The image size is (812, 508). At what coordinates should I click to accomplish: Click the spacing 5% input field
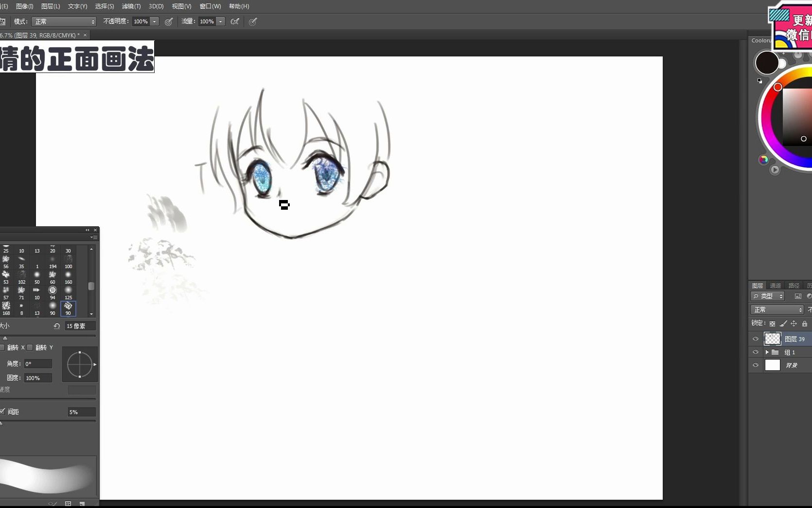pos(82,412)
